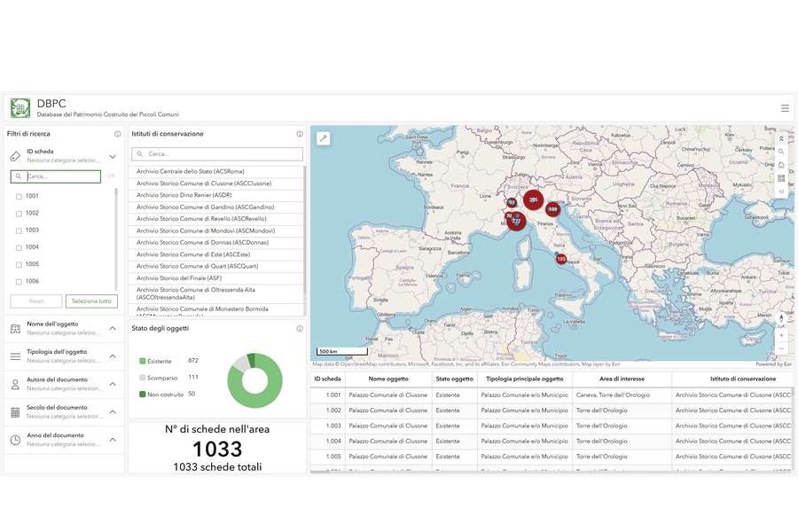This screenshot has width=798, height=532.
Task: Expand the Secolo del documento filter chevron
Action: coord(113,411)
